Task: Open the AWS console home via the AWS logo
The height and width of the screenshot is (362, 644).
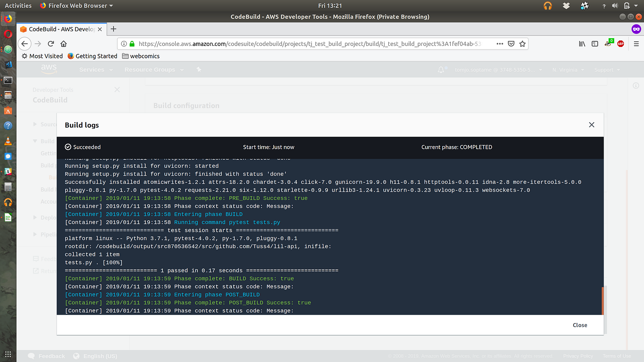Action: 49,69
